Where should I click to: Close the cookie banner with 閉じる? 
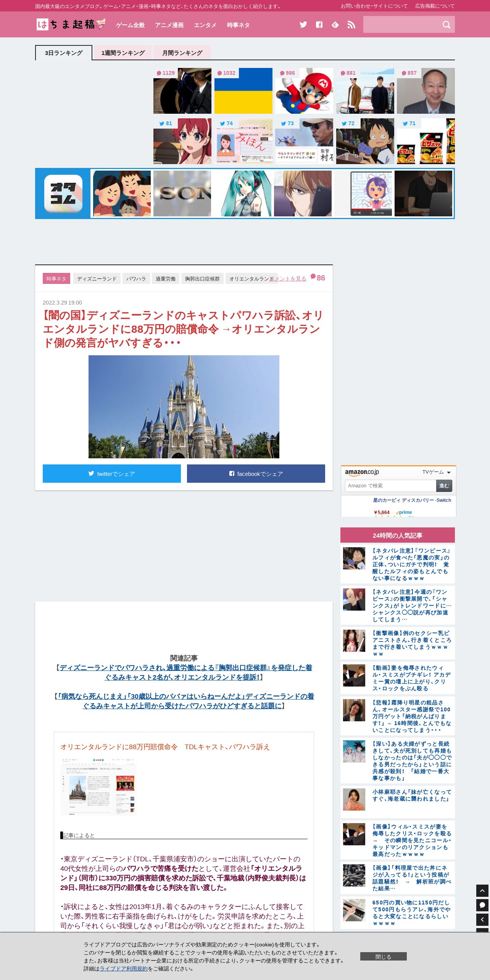384,956
